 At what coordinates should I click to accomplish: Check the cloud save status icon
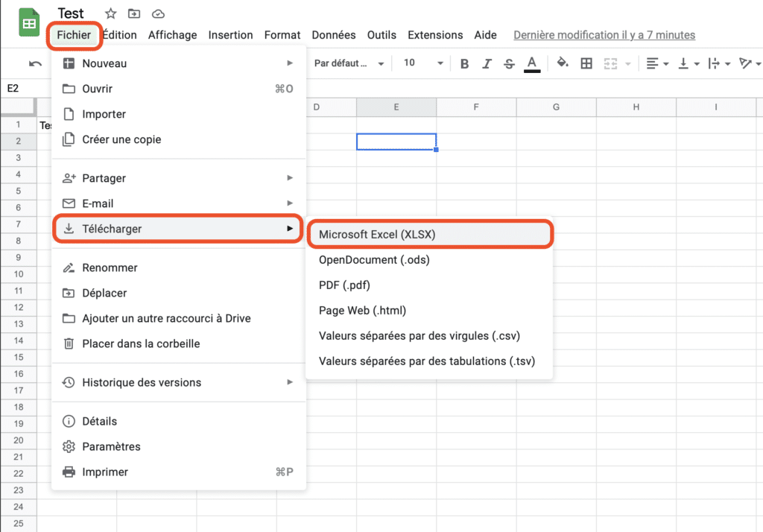tap(158, 14)
